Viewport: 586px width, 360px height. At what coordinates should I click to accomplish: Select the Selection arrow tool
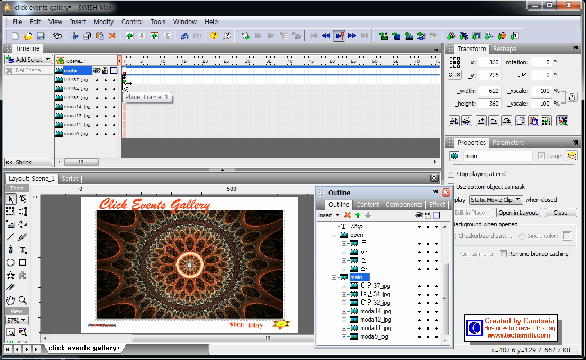(11, 199)
